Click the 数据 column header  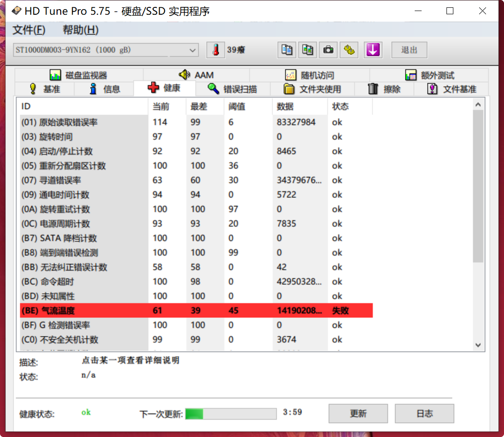point(300,106)
